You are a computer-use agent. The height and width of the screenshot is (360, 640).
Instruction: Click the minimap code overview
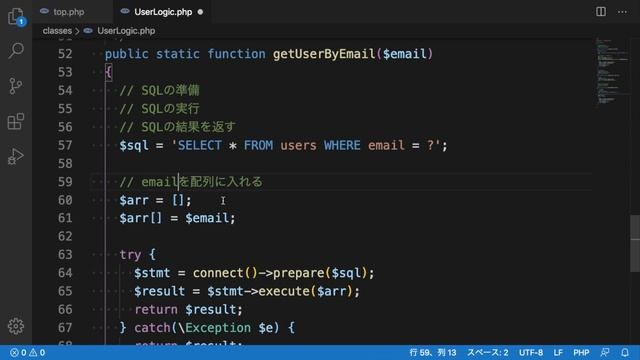coord(611,71)
